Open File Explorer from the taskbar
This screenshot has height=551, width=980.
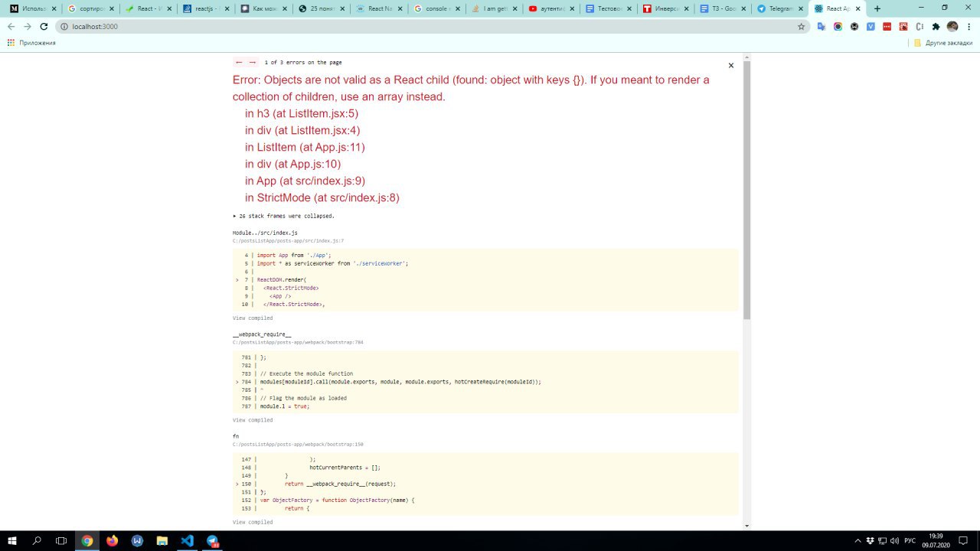(x=162, y=540)
